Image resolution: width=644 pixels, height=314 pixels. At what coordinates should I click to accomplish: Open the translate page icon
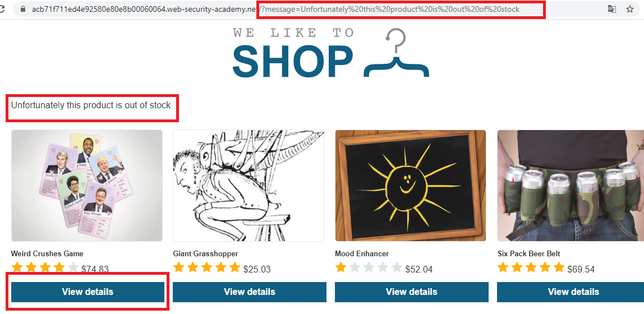click(612, 9)
